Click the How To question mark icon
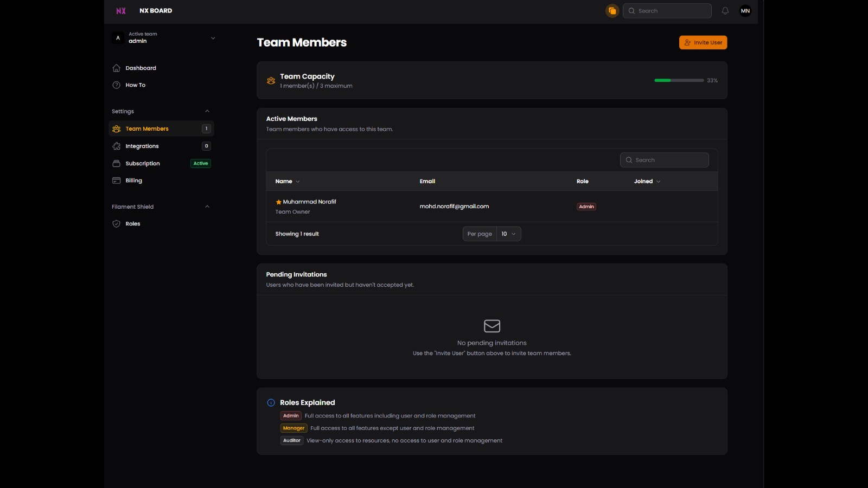The height and width of the screenshot is (488, 868). coord(116,85)
